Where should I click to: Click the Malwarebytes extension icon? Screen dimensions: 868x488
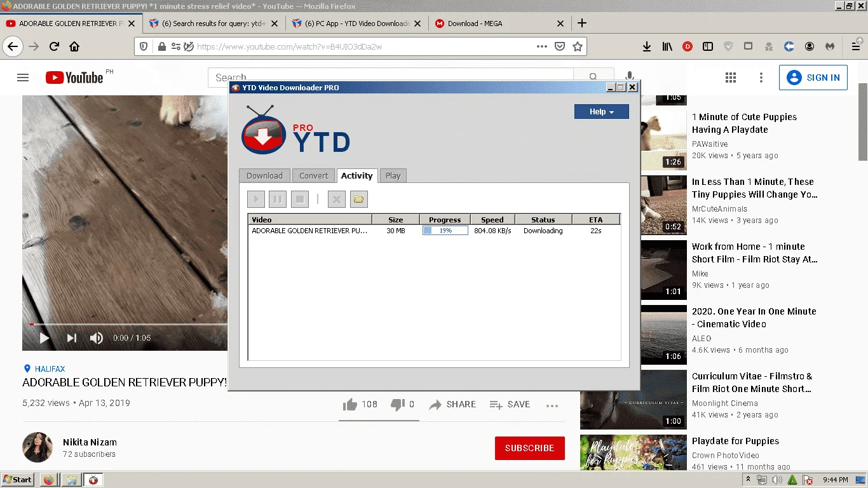click(x=830, y=46)
